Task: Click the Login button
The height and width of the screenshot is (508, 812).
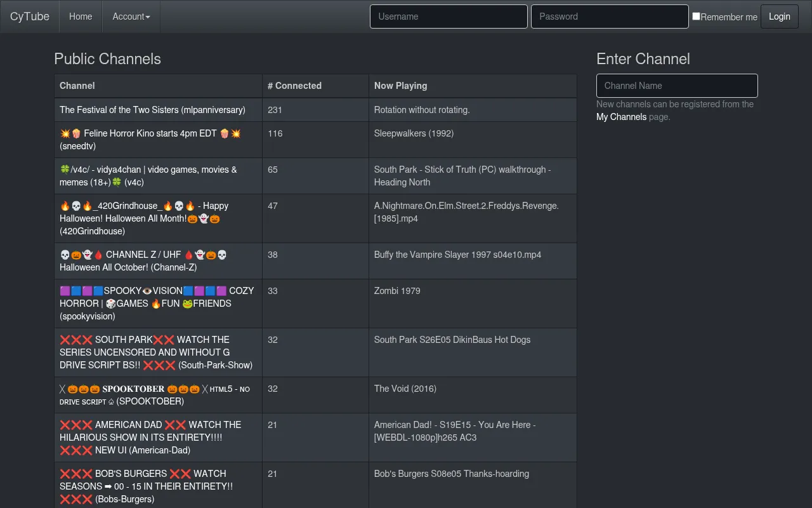Action: click(780, 17)
